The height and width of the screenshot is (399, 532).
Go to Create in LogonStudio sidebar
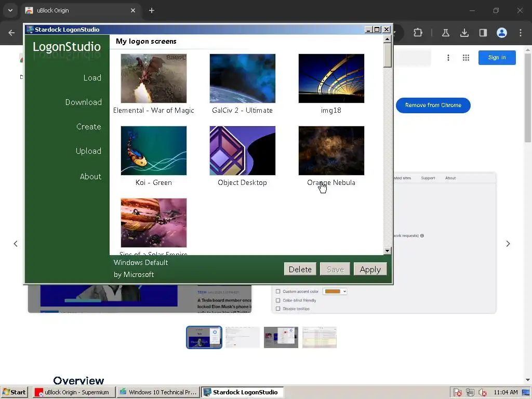tap(89, 127)
